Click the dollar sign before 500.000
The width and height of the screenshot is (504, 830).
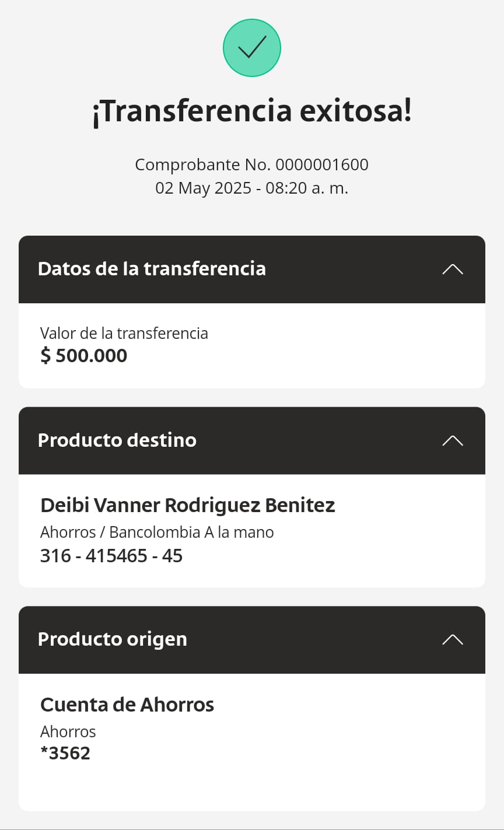click(x=45, y=356)
